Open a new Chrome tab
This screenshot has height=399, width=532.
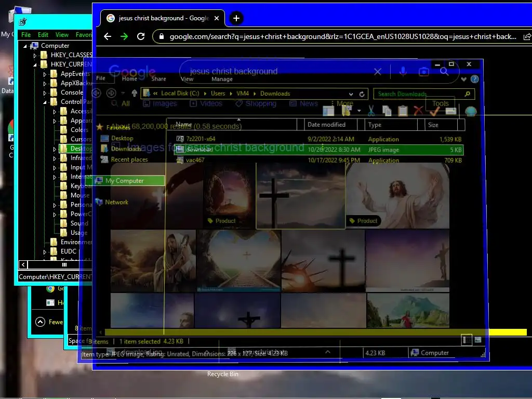pyautogui.click(x=236, y=18)
